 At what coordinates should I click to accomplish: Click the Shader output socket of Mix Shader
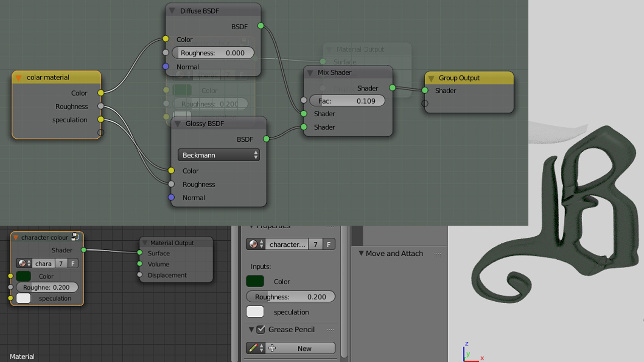click(392, 88)
